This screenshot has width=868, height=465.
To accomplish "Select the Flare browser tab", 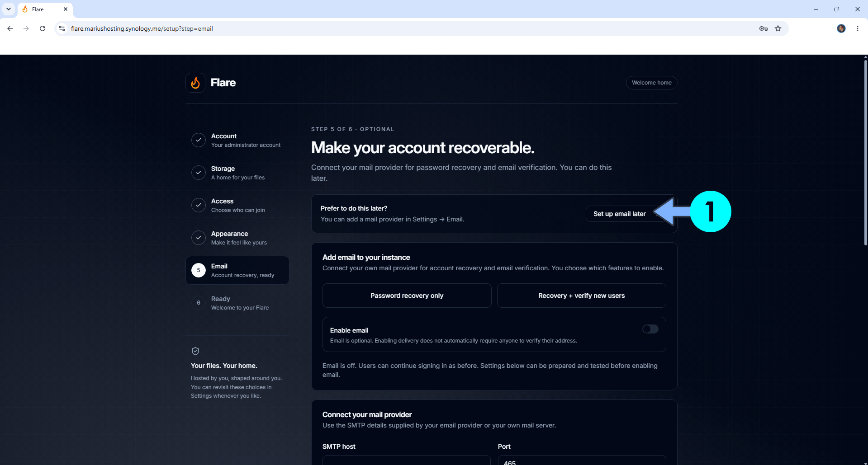I will (x=45, y=9).
